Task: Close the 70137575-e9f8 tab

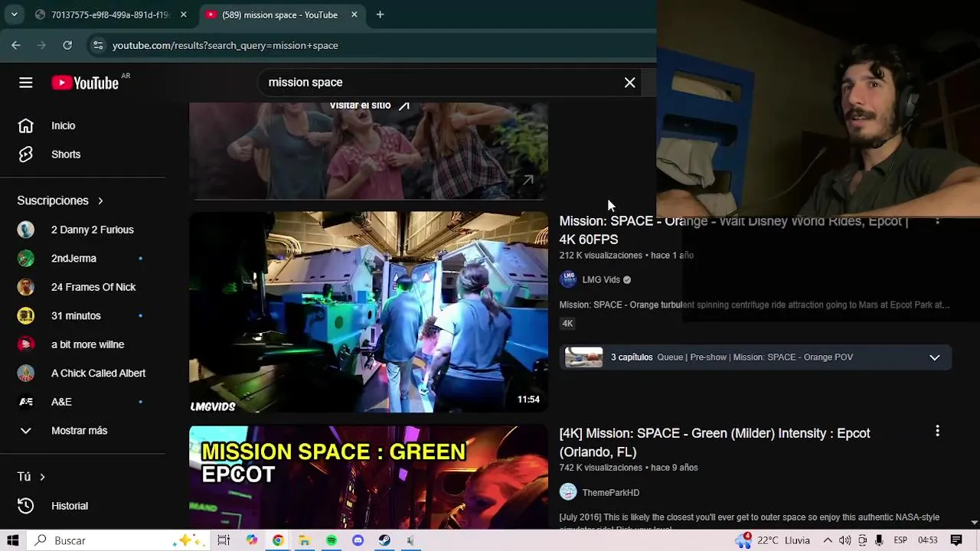Action: pos(183,15)
